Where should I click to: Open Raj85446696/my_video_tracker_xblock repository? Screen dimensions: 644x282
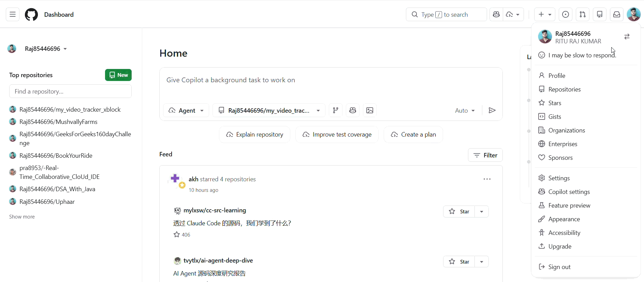point(70,109)
